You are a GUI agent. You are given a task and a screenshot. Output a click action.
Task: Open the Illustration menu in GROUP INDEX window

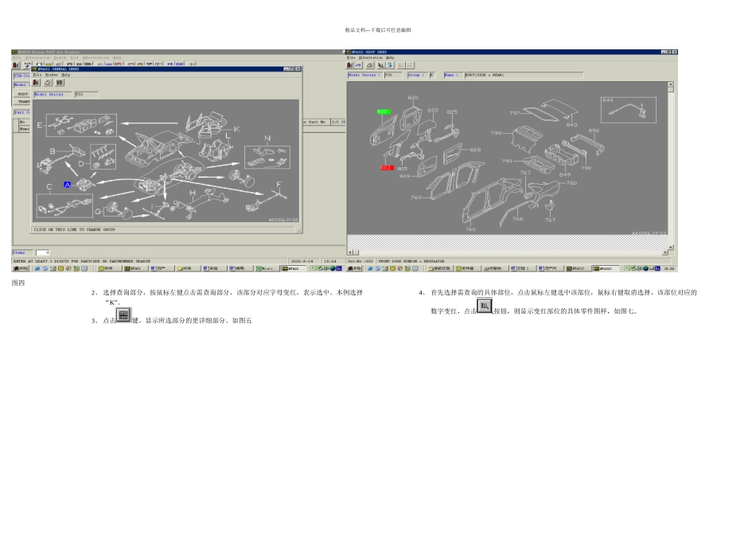pos(370,57)
